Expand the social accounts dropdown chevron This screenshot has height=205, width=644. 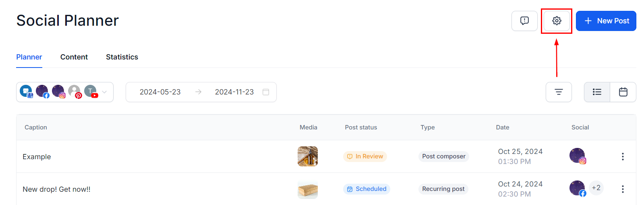coord(104,92)
